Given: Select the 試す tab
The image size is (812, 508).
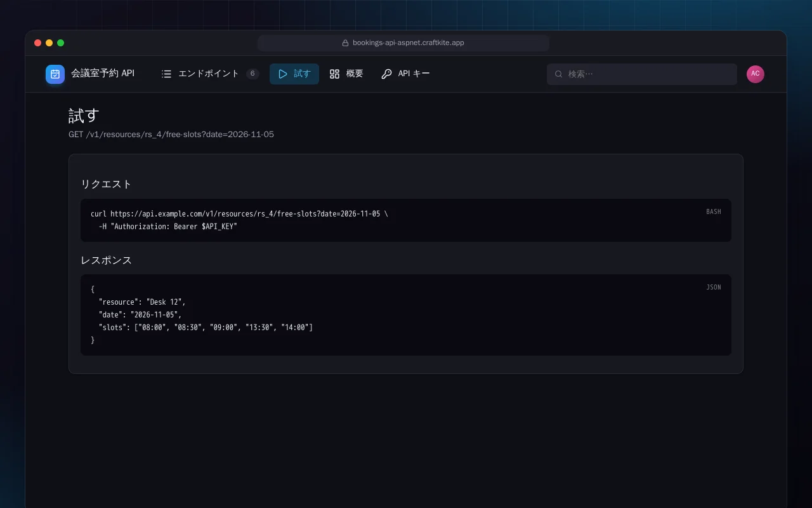Looking at the screenshot, I should pos(294,74).
